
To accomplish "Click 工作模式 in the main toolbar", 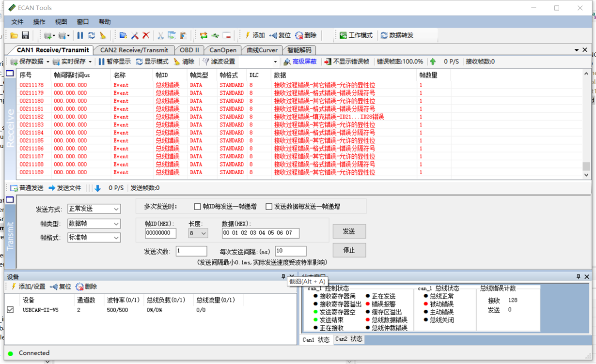I will (356, 35).
